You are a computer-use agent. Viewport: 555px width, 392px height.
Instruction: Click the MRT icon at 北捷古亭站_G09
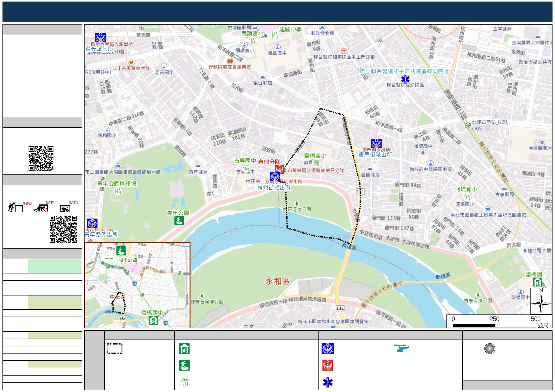pyautogui.click(x=468, y=125)
